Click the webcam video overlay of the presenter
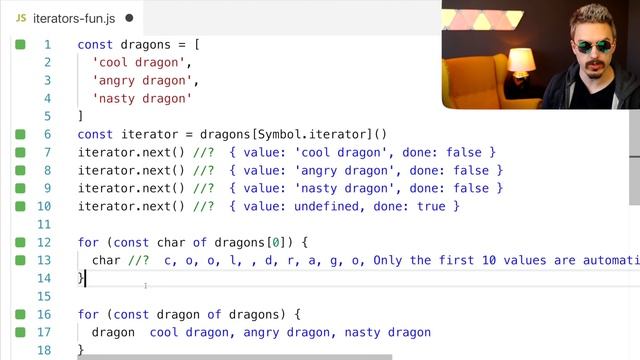This screenshot has width=640, height=360. pos(541,54)
